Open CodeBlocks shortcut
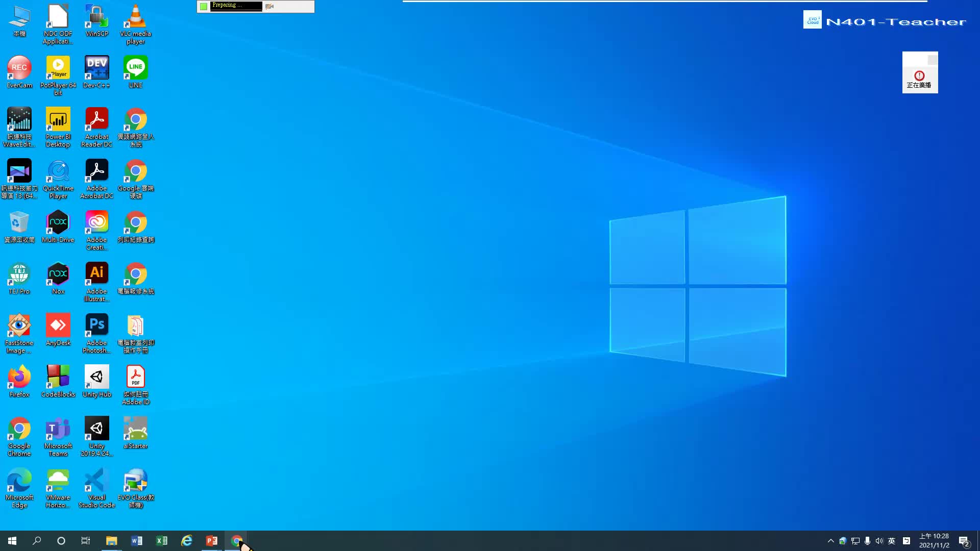This screenshot has height=551, width=980. (x=58, y=382)
